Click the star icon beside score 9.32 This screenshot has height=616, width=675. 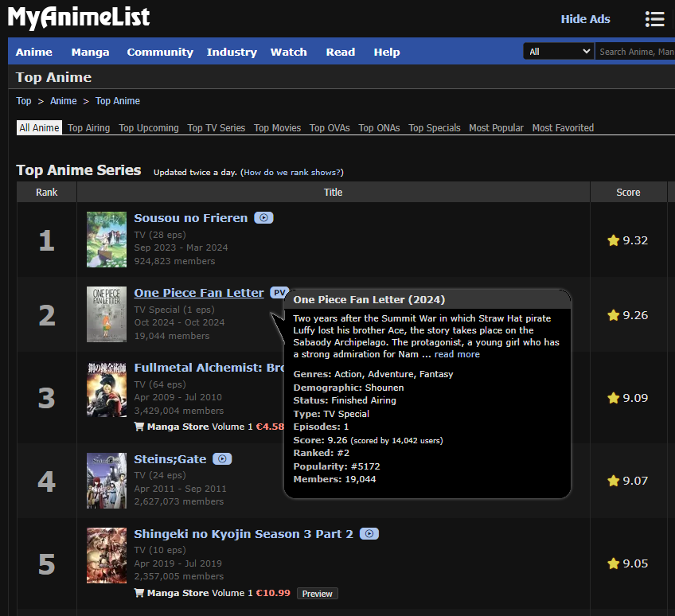[x=613, y=240]
